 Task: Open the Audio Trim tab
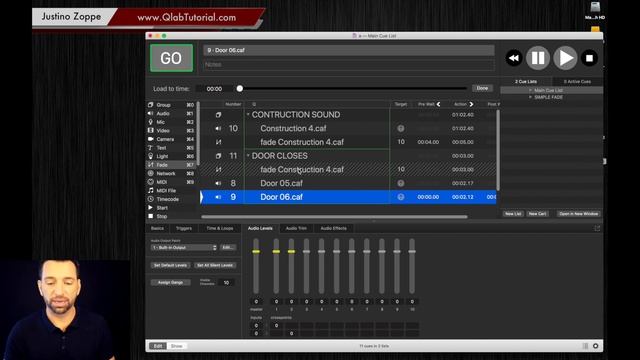(x=296, y=229)
